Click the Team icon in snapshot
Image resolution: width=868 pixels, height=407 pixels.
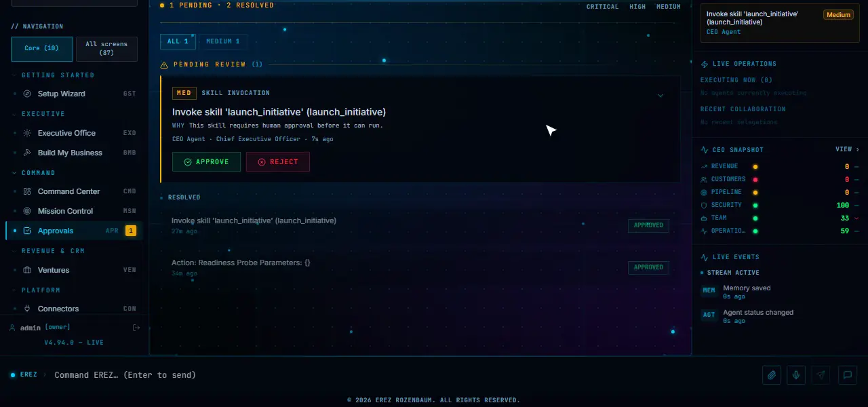705,218
